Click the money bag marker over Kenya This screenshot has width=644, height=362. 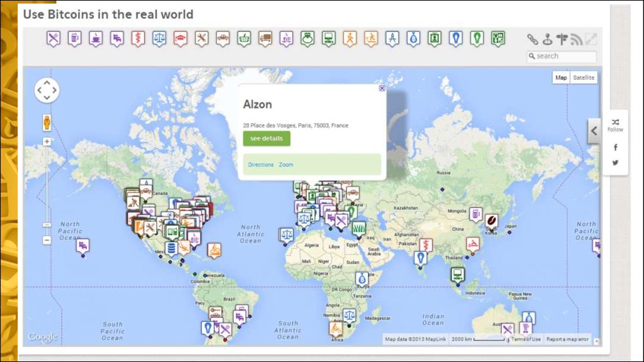pos(362,280)
